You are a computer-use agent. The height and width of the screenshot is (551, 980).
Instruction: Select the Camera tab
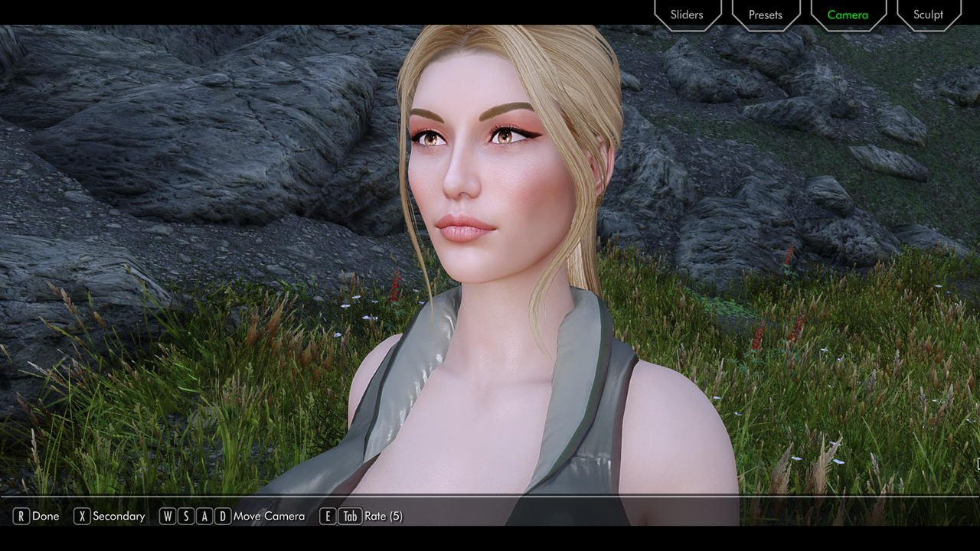(x=848, y=15)
